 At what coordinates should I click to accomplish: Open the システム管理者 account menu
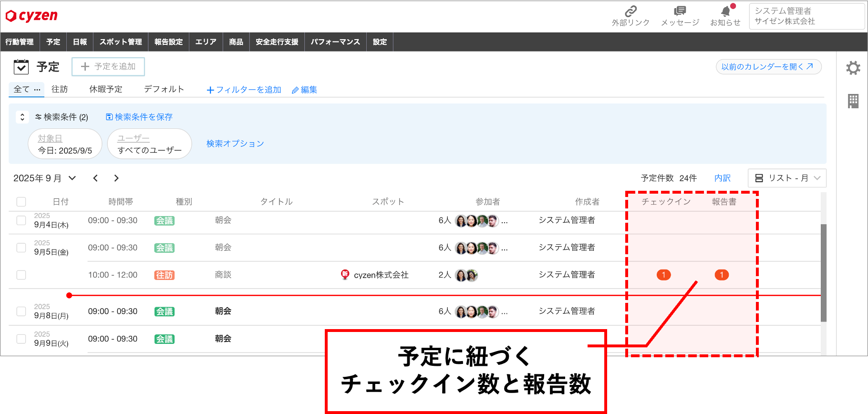pyautogui.click(x=806, y=16)
